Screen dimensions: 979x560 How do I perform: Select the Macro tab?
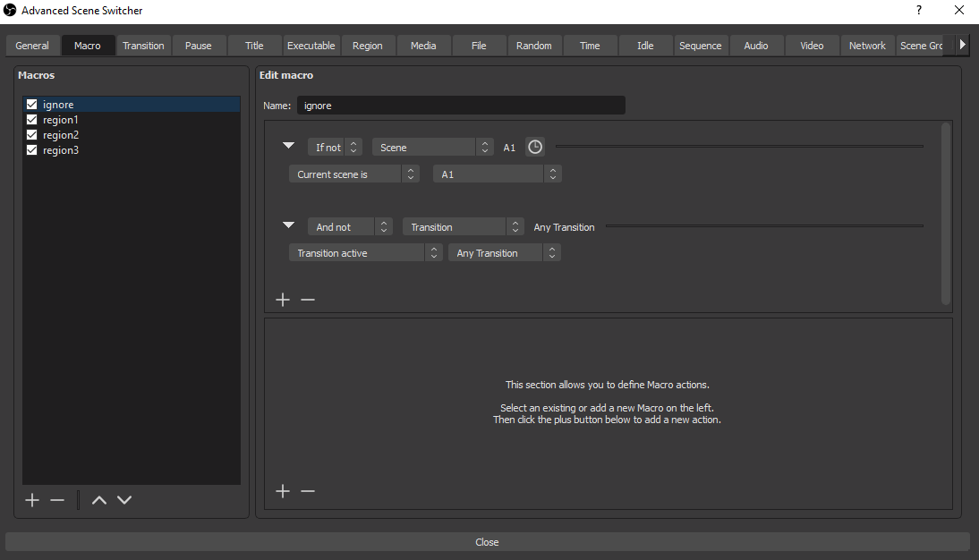coord(88,46)
